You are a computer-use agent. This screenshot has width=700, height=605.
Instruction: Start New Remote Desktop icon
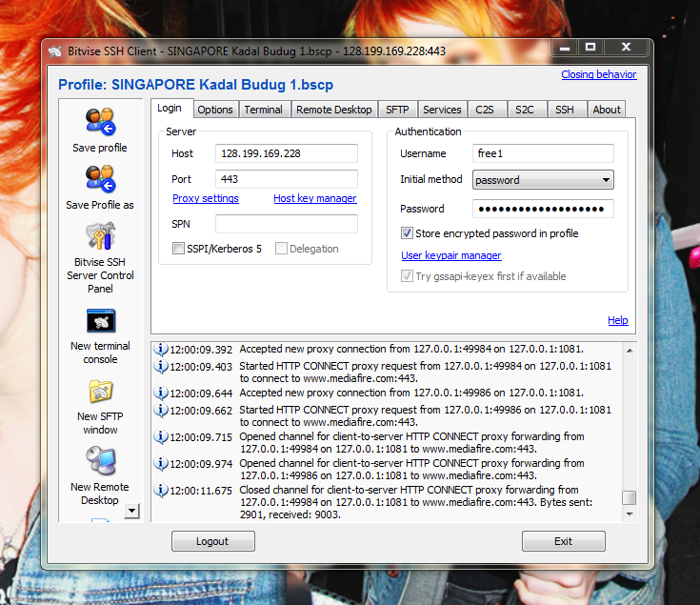[101, 461]
